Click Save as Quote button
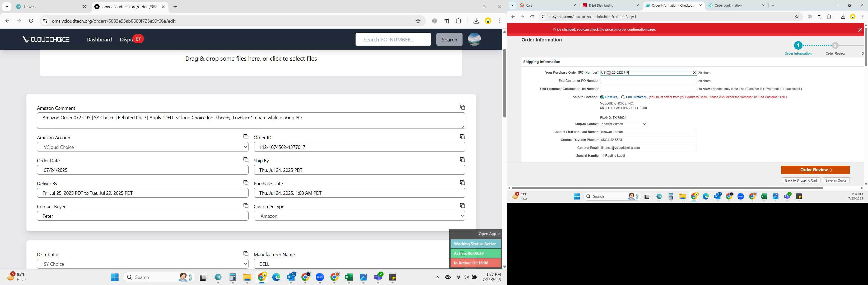The image size is (868, 285). (836, 180)
